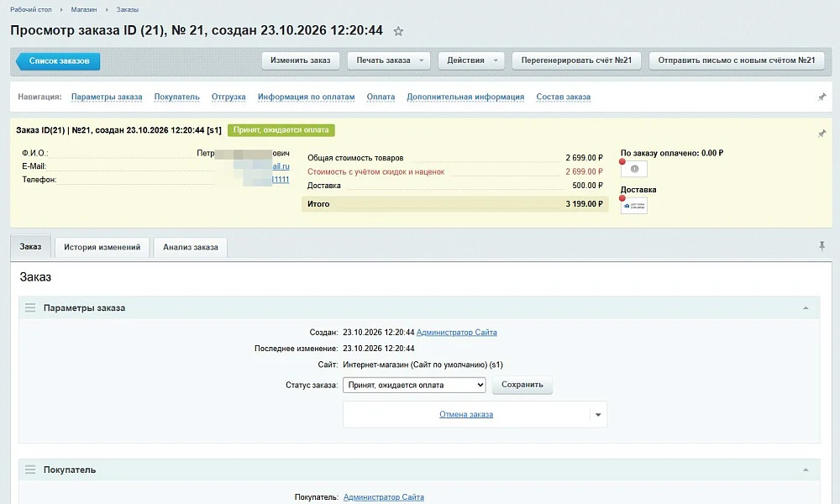Image resolution: width=840 pixels, height=504 pixels.
Task: Jump to Покупатель in navigation
Action: coord(176,97)
